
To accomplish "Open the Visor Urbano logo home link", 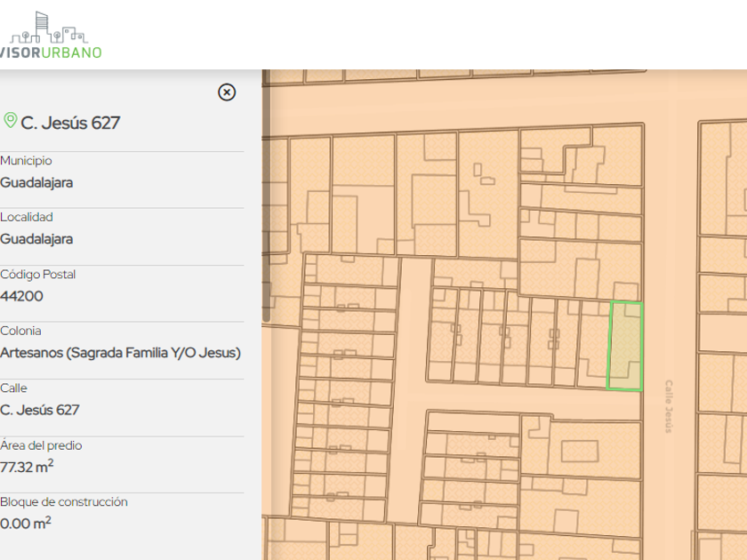I will coord(50,36).
